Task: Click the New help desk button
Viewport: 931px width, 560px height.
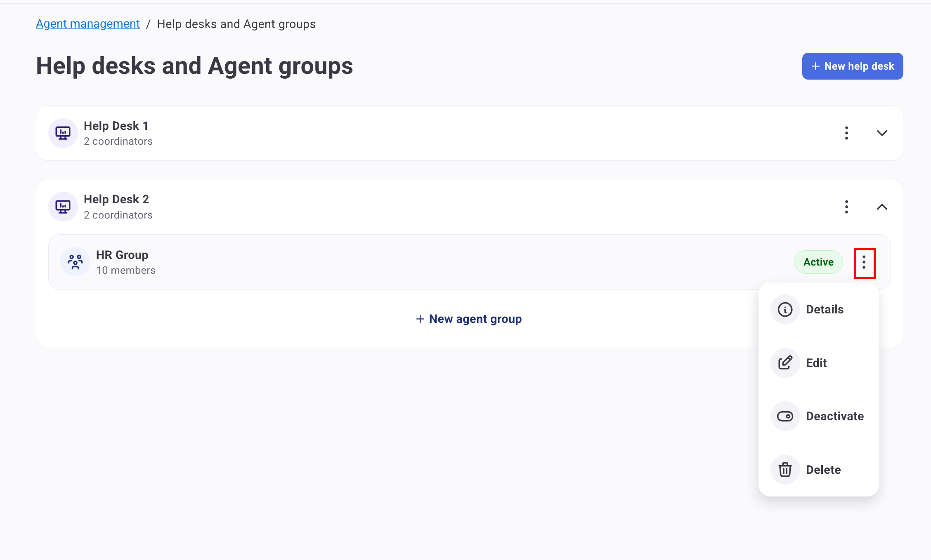Action: 852,66
